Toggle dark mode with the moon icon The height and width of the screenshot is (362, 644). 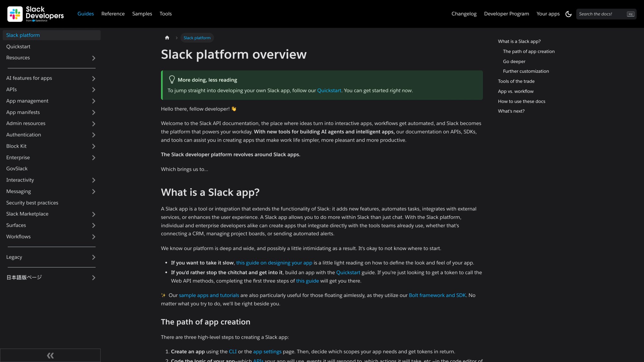tap(568, 14)
